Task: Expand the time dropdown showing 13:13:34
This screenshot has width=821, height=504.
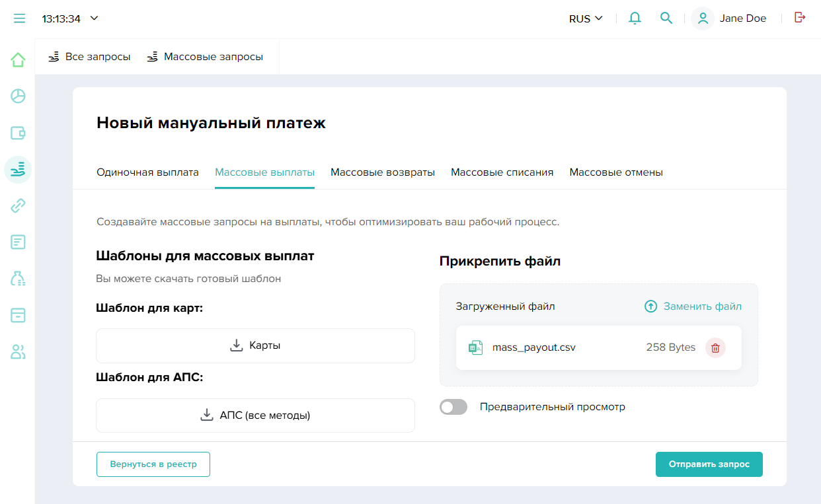Action: 70,18
